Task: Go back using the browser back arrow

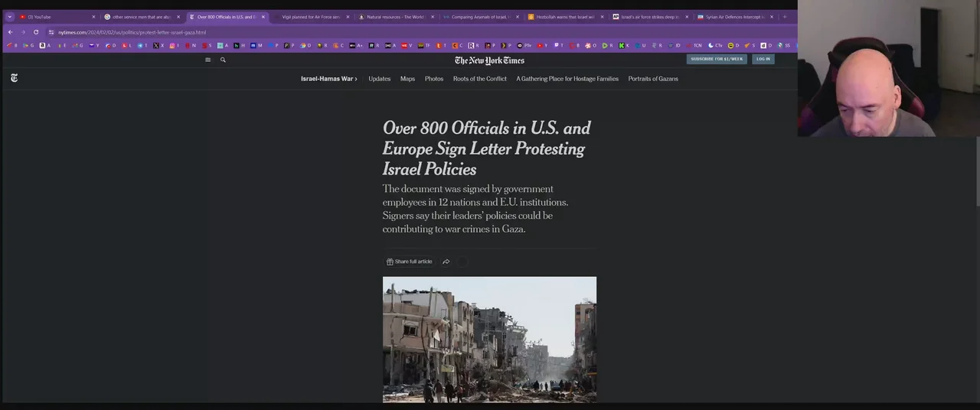Action: click(10, 32)
